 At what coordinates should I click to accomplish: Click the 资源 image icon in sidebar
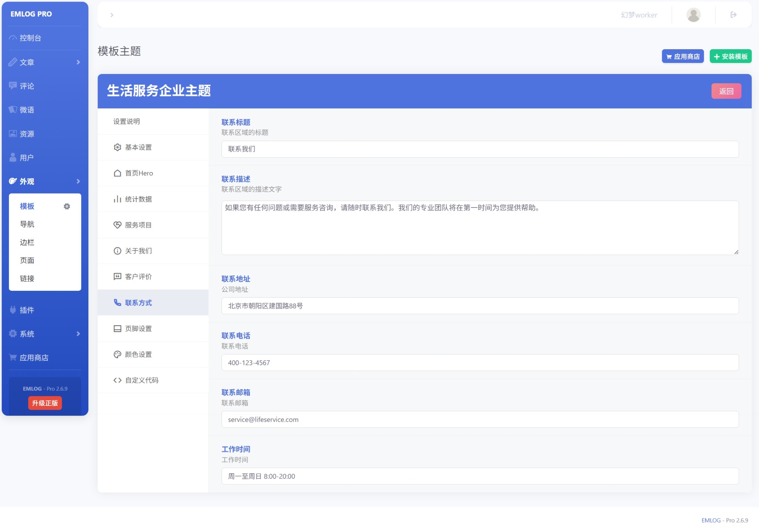(13, 134)
